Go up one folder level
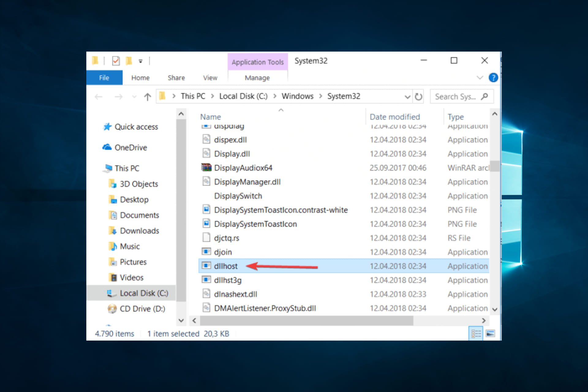588x392 pixels. click(x=148, y=97)
